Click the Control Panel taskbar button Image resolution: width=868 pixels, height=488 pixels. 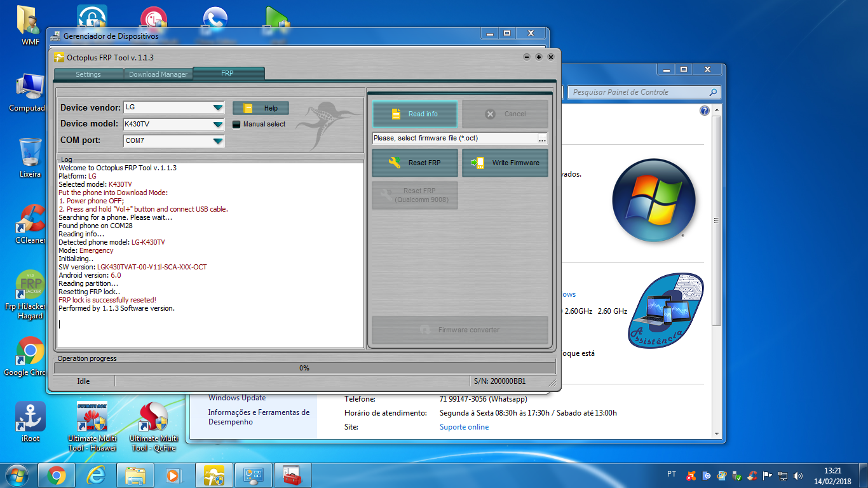(254, 475)
